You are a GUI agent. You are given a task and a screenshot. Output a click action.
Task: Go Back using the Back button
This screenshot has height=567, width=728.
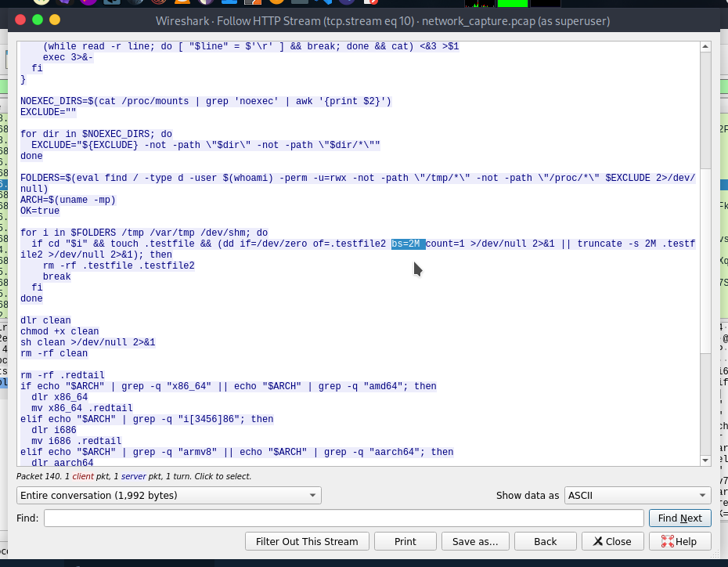[546, 541]
